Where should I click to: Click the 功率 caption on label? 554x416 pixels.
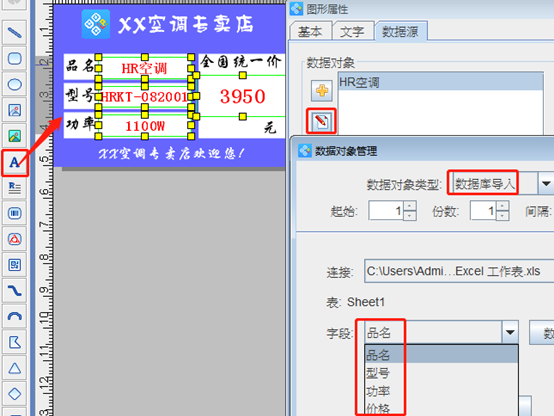click(x=80, y=123)
